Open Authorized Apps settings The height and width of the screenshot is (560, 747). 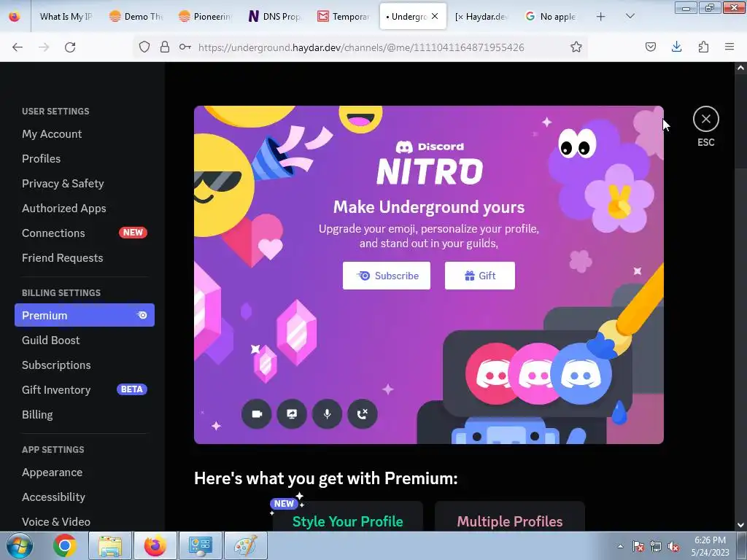pyautogui.click(x=85, y=208)
